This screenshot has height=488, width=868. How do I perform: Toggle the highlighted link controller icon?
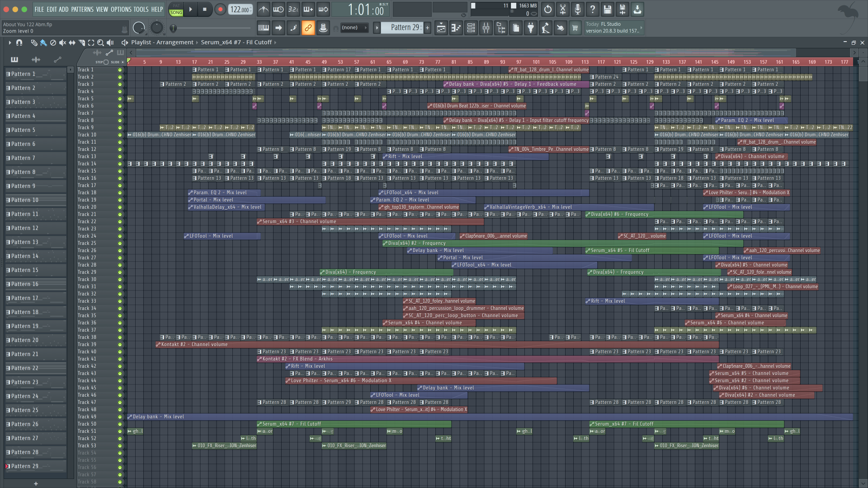308,28
